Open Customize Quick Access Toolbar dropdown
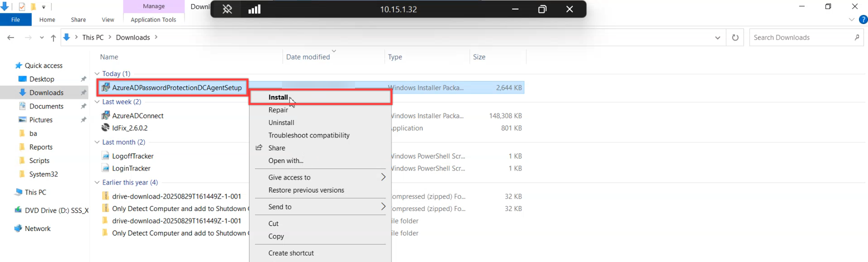 (43, 7)
